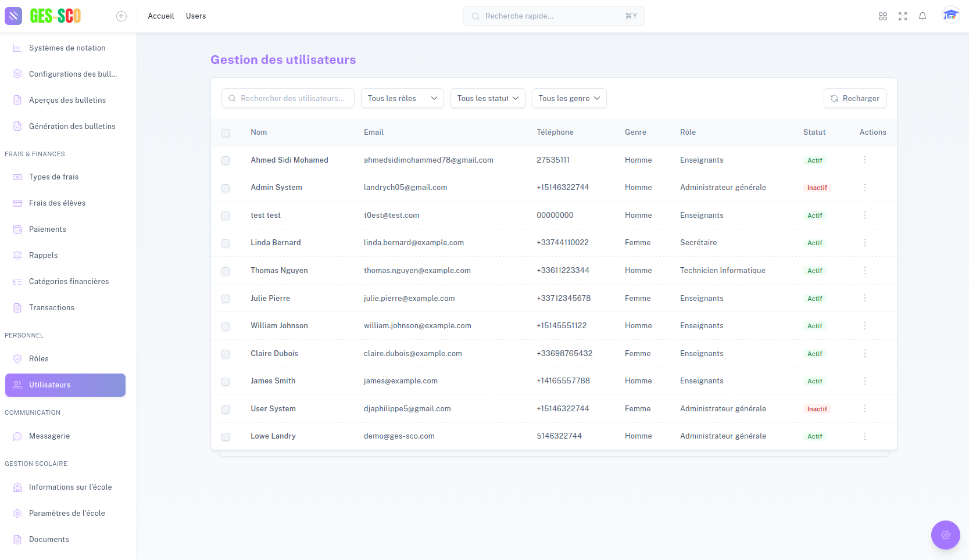Click the notifications bell in the top bar
Screen dimensions: 969x560
pyautogui.click(x=922, y=16)
